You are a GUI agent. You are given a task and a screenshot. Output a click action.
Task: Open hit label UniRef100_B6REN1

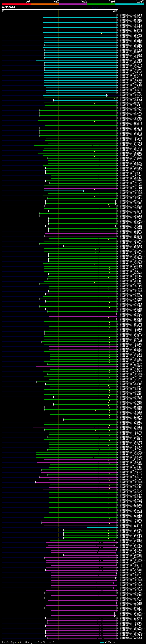coord(131,20)
